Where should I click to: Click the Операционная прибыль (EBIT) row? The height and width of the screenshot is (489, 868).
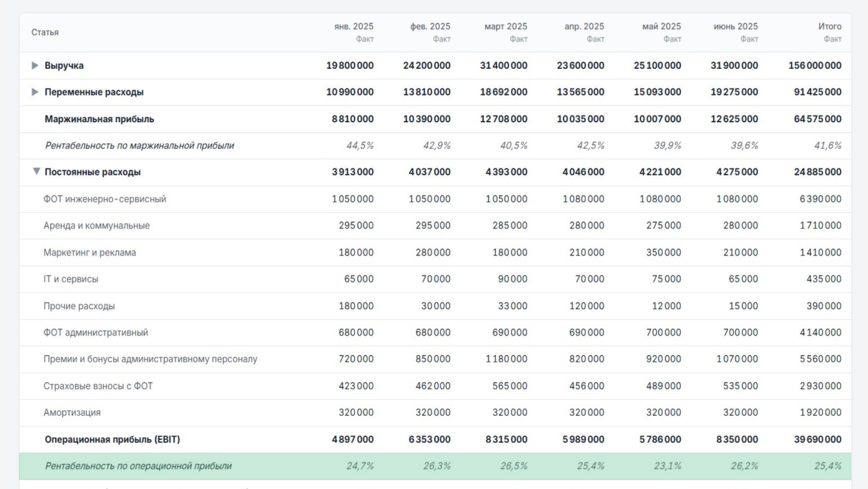point(435,439)
